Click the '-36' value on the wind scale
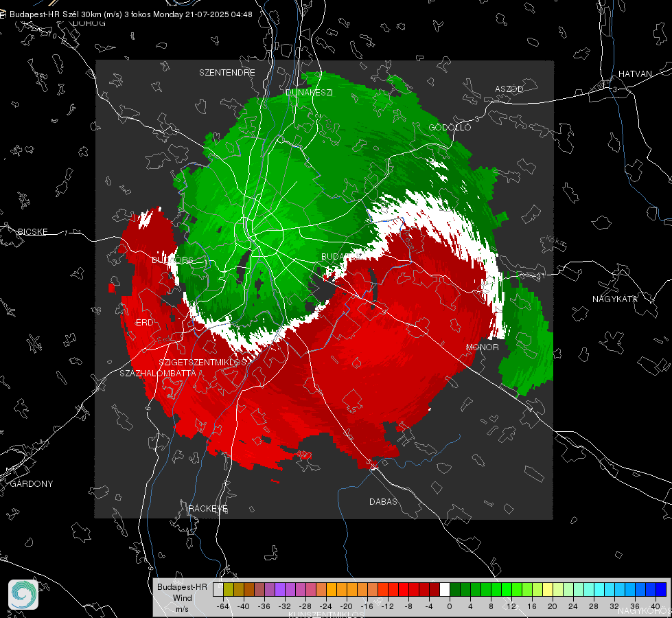This screenshot has height=618, width=672. click(x=264, y=606)
